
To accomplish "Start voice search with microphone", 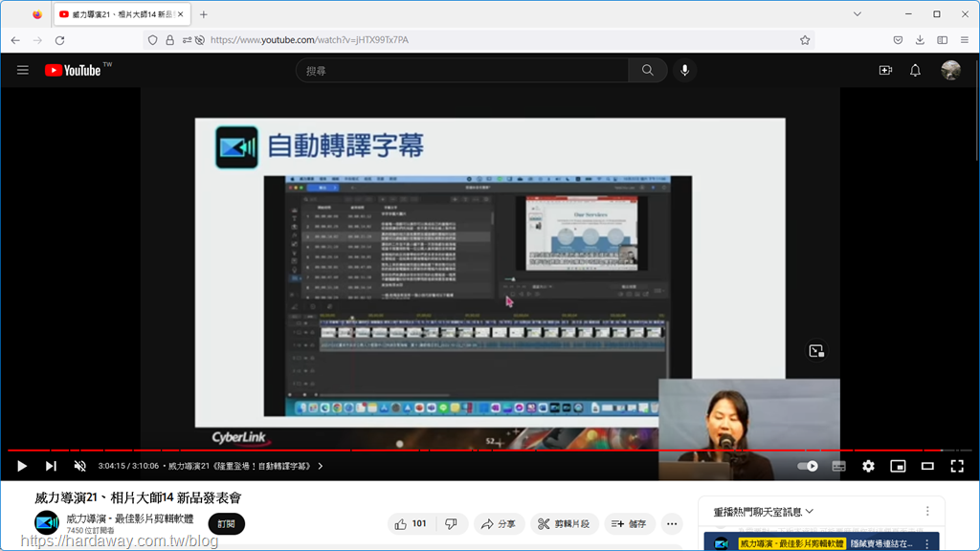I will coord(685,71).
